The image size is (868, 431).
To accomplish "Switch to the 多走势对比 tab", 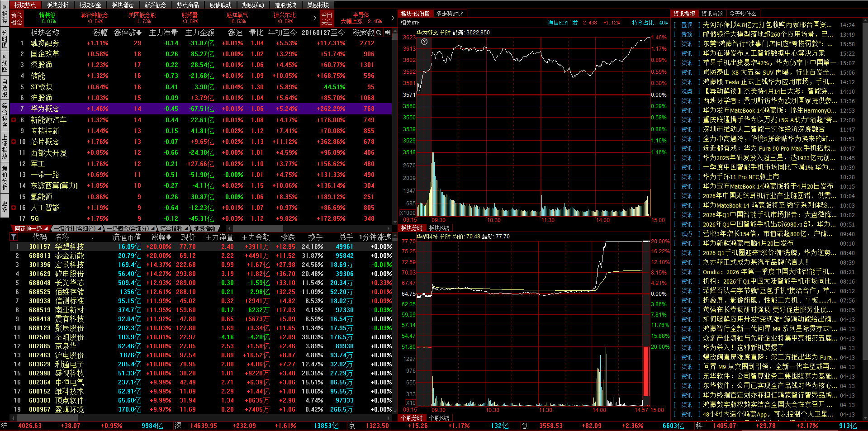I will point(450,14).
